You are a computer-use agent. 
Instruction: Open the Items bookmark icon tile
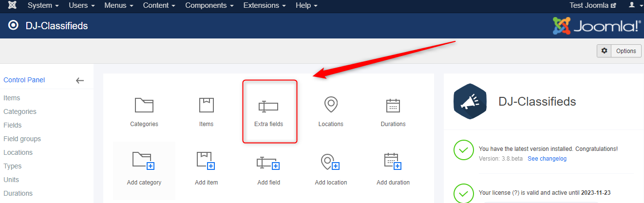(207, 112)
